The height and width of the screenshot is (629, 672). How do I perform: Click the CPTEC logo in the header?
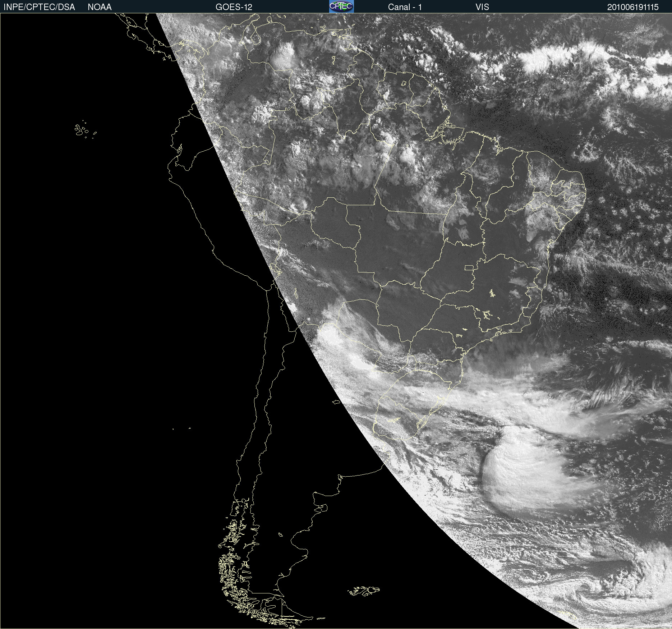click(x=341, y=6)
